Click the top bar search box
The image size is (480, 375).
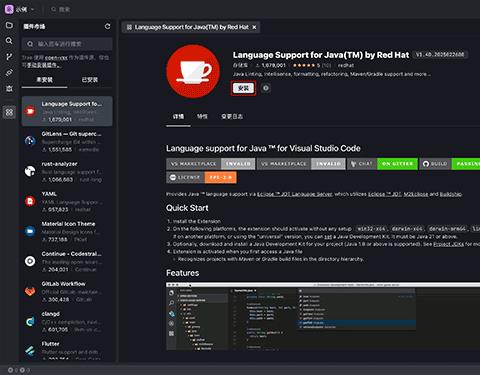[61, 9]
